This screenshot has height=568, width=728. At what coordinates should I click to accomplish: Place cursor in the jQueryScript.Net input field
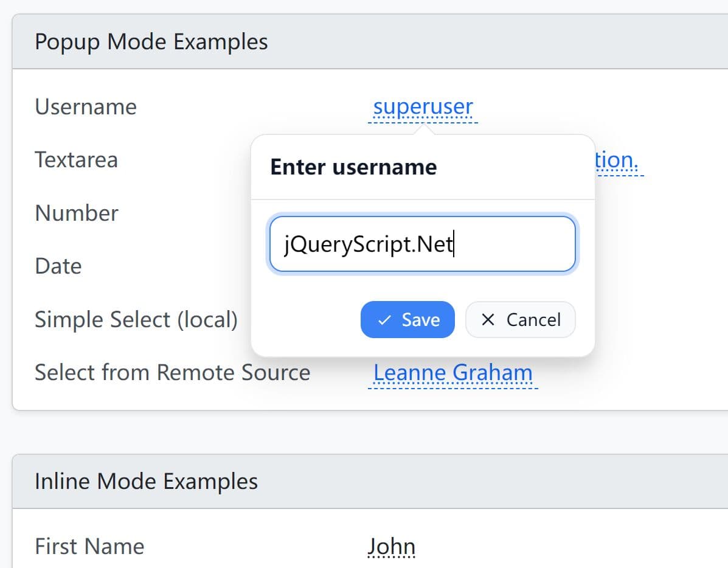pos(423,243)
